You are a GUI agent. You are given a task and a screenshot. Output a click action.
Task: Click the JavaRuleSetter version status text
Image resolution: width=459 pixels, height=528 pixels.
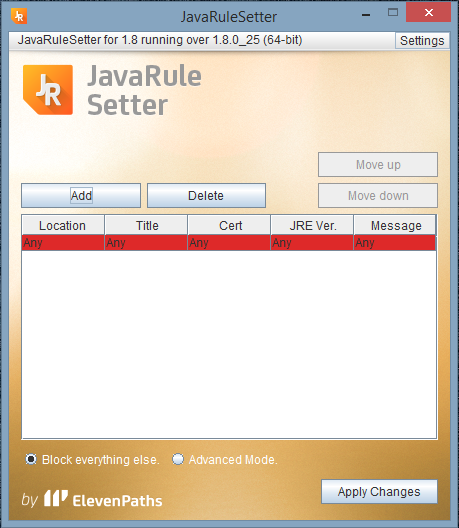click(160, 40)
